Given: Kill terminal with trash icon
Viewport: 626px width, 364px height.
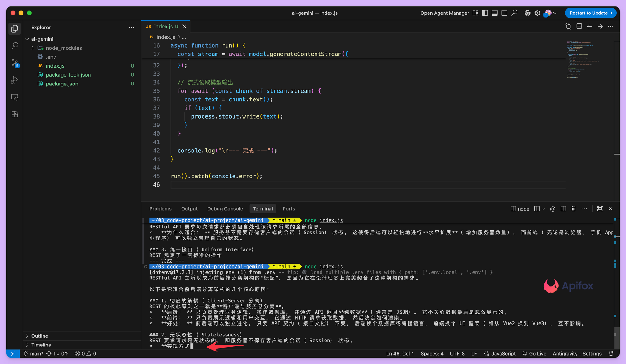Looking at the screenshot, I should point(573,209).
